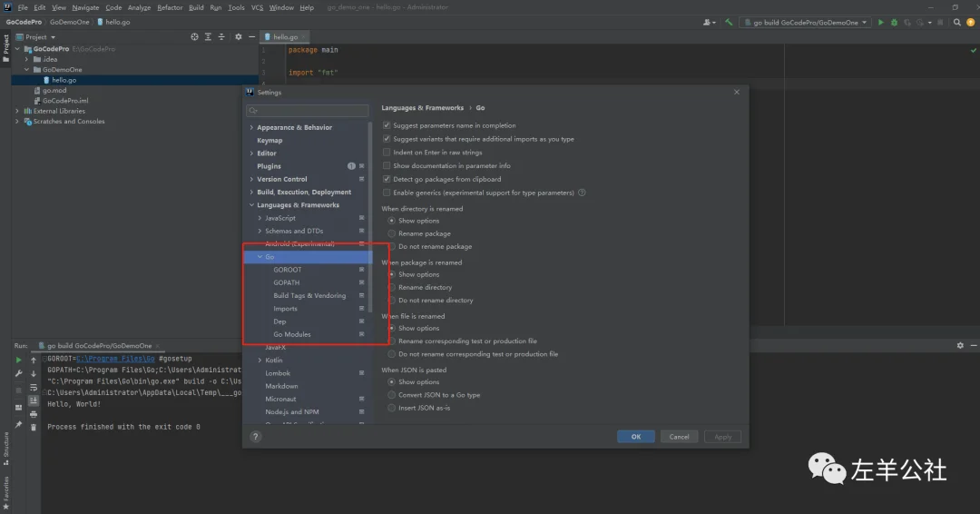Start debugging with the green bug icon
This screenshot has height=514, width=980.
pyautogui.click(x=894, y=23)
